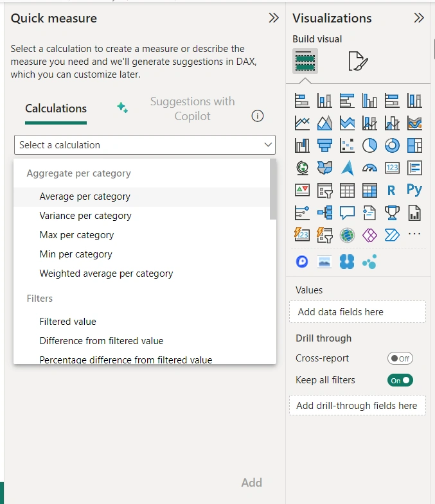The image size is (435, 504).
Task: Click the Add button
Action: tap(252, 483)
